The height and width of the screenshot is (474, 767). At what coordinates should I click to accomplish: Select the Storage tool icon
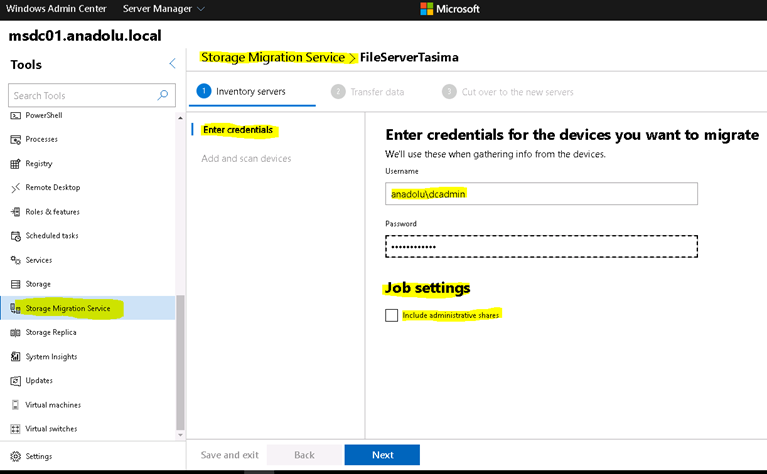click(16, 284)
